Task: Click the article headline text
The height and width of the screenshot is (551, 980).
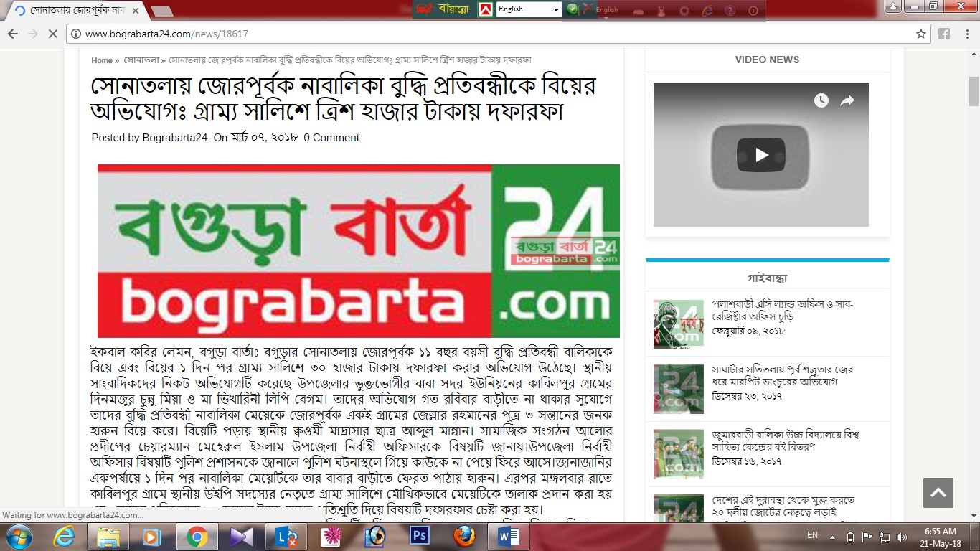Action: [x=343, y=98]
